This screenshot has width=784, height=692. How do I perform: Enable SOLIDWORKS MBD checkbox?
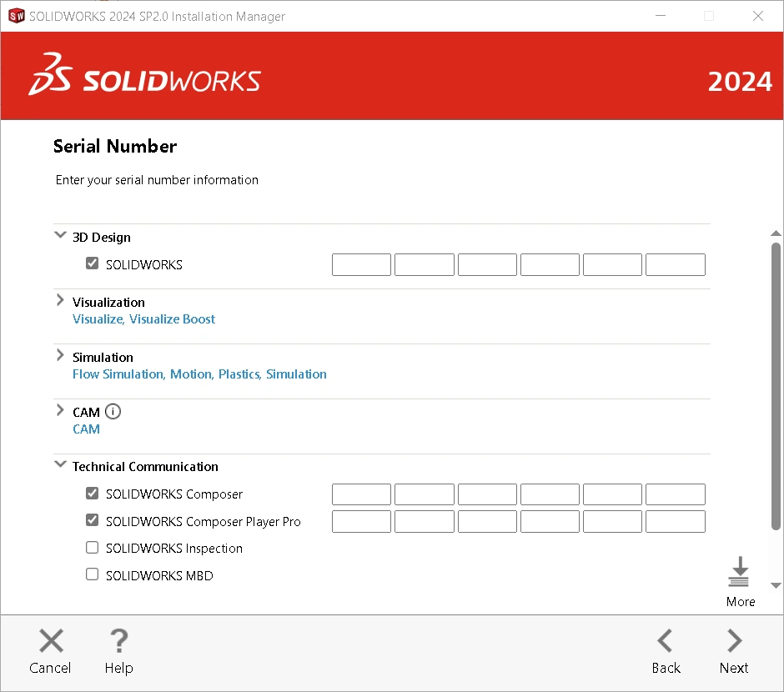(92, 574)
